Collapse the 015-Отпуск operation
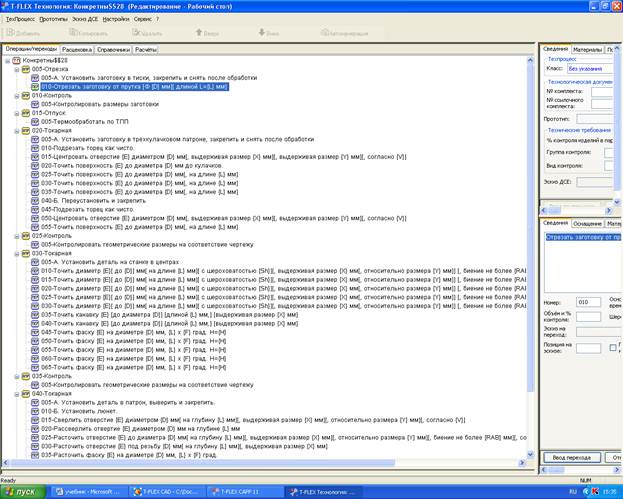This screenshot has height=499, width=623. click(17, 113)
